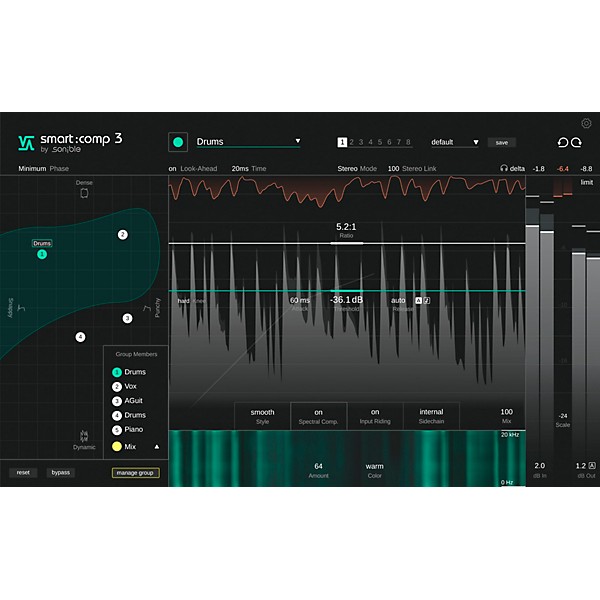Toggle Minimum Phase mode

point(44,169)
